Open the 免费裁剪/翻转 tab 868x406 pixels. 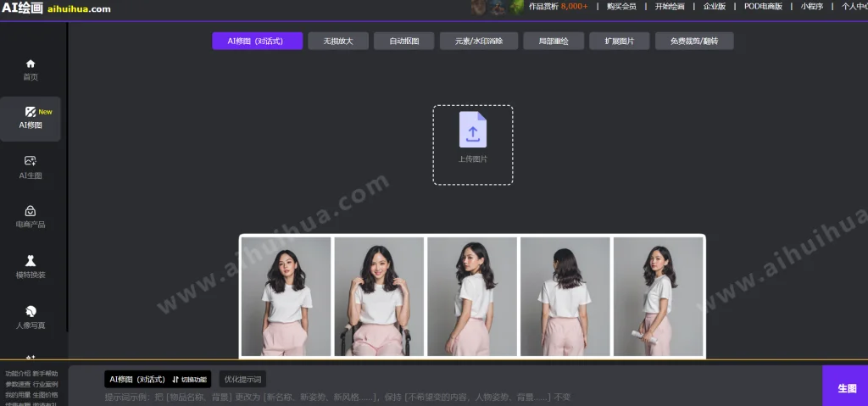pos(694,41)
